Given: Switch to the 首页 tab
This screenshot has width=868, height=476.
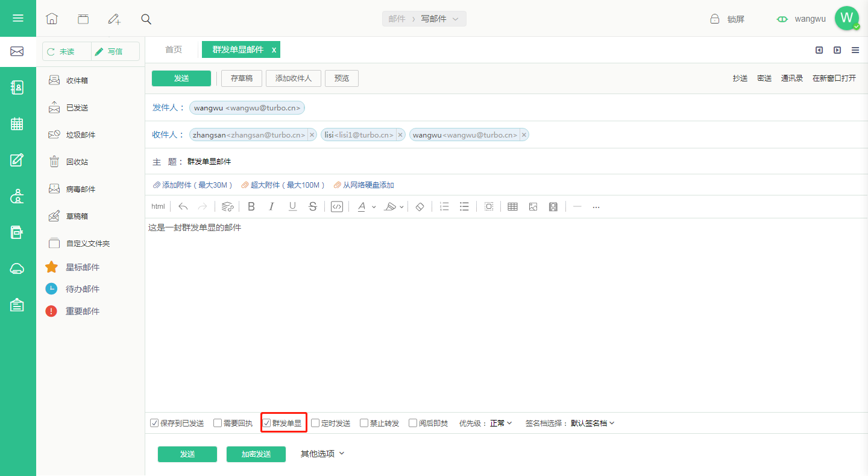Looking at the screenshot, I should pos(174,49).
